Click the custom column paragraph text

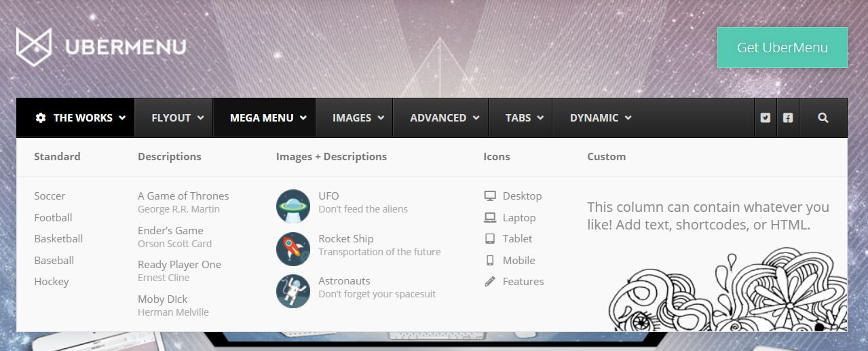708,216
